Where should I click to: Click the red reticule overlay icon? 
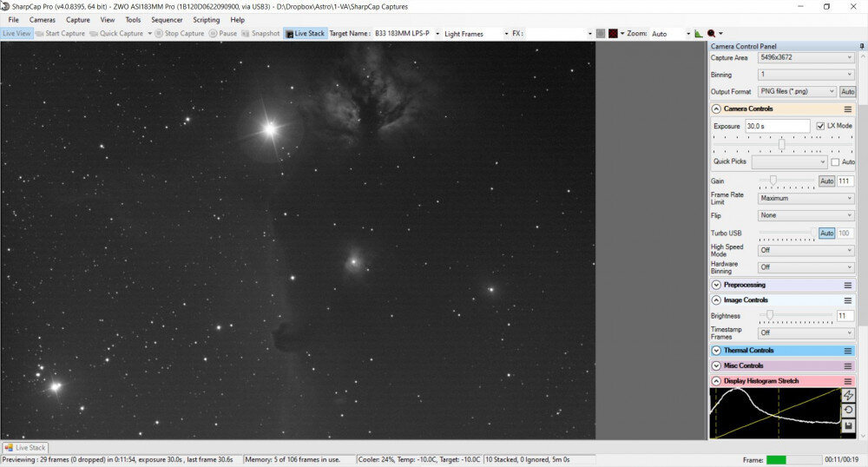(x=613, y=33)
